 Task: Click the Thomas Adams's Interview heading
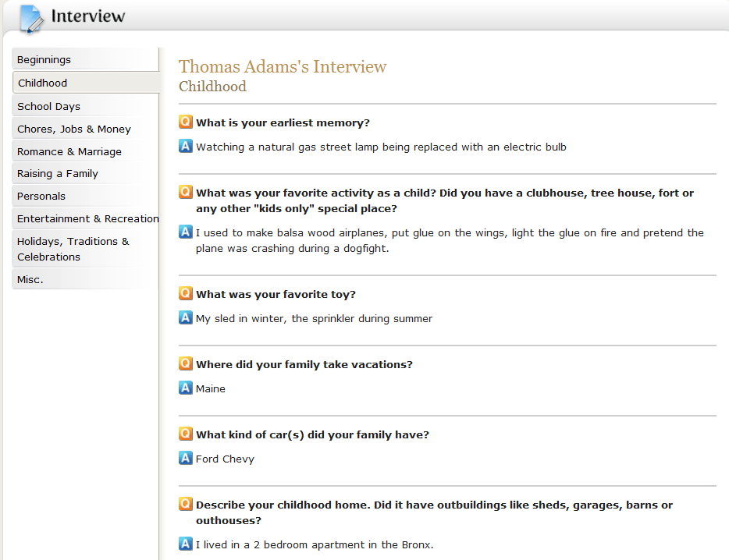coord(283,67)
